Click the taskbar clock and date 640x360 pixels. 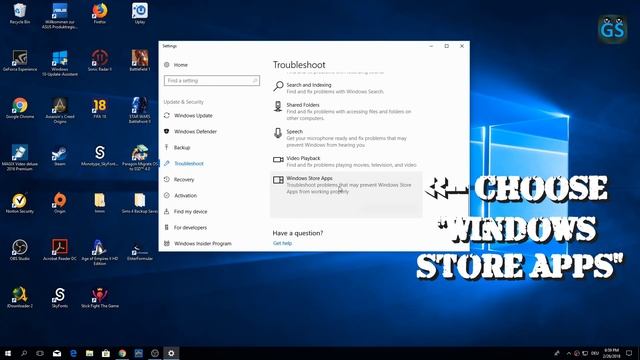[x=611, y=353]
